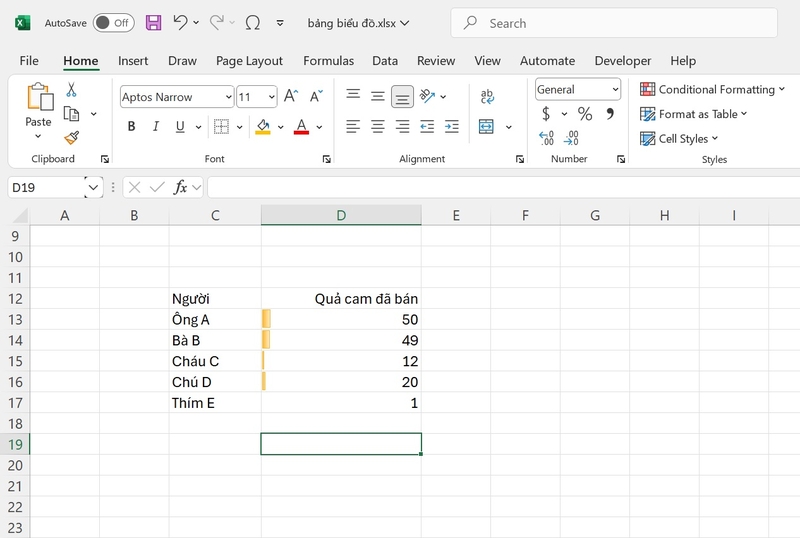The width and height of the screenshot is (800, 538).
Task: Toggle Italic formatting
Action: (156, 127)
